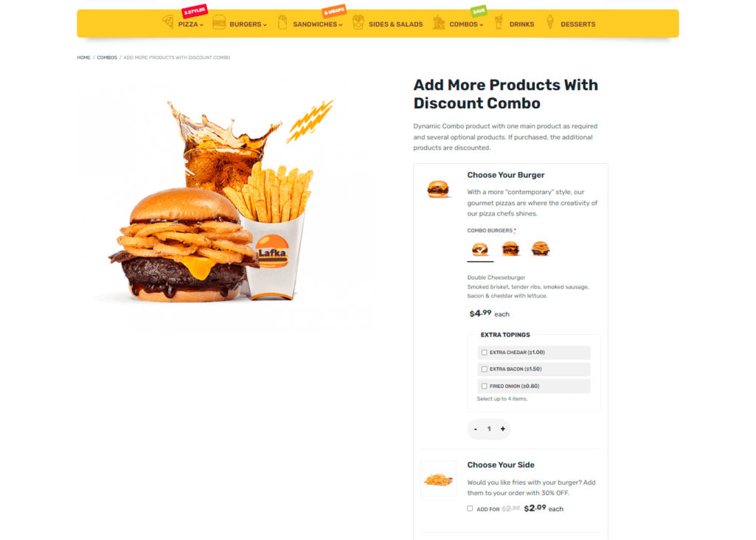
Task: Click the burger icon beside Burgers
Action: point(219,22)
